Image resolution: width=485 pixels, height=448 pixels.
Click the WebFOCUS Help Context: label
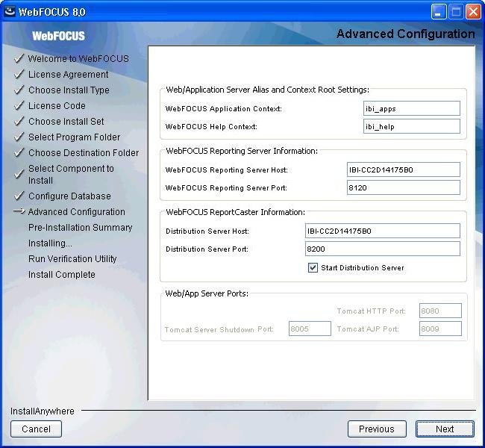click(x=212, y=127)
